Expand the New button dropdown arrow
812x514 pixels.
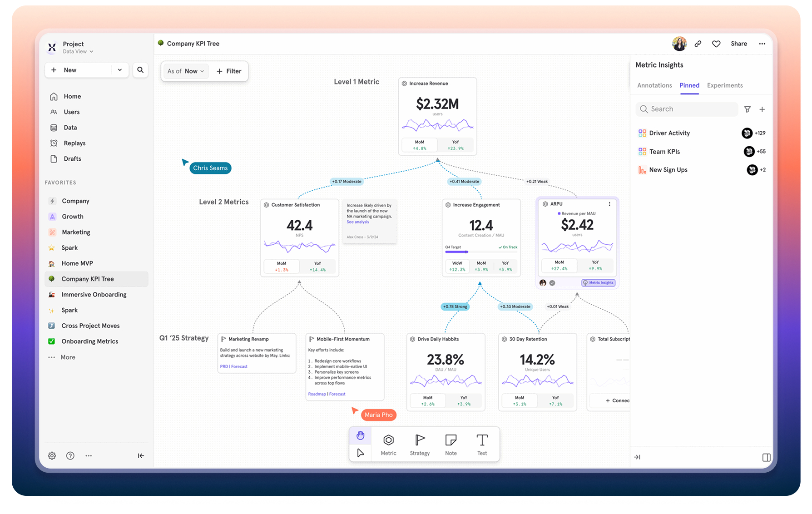120,70
